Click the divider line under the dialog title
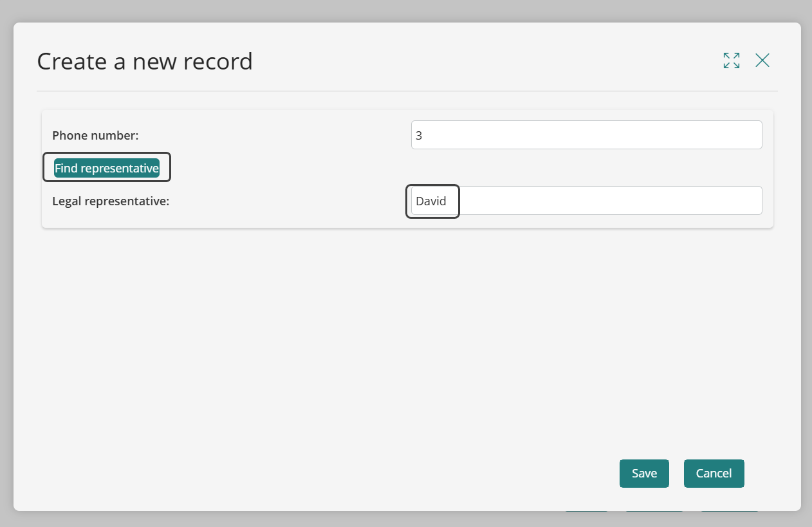The height and width of the screenshot is (527, 812). pyautogui.click(x=407, y=91)
